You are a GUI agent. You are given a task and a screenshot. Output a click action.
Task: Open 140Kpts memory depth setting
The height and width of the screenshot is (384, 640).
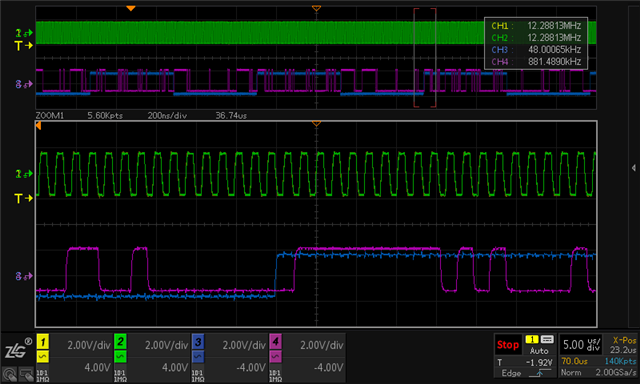[x=620, y=361]
